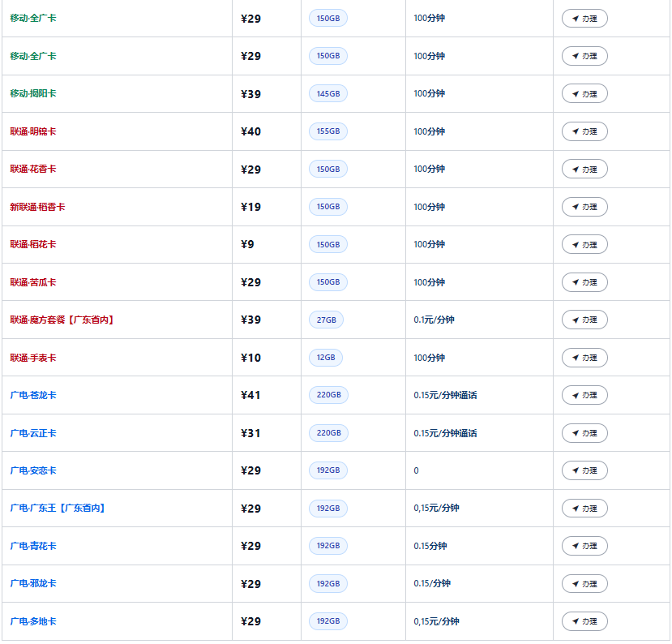
Task: Click 150GB badge in 新联通·稻香卡 row
Action: point(327,207)
